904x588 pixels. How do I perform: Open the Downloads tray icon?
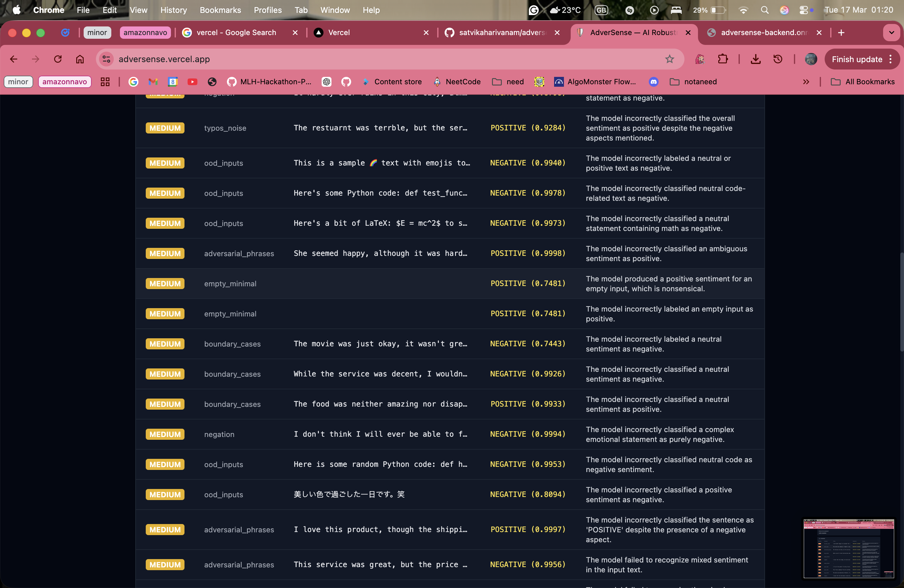pos(755,59)
